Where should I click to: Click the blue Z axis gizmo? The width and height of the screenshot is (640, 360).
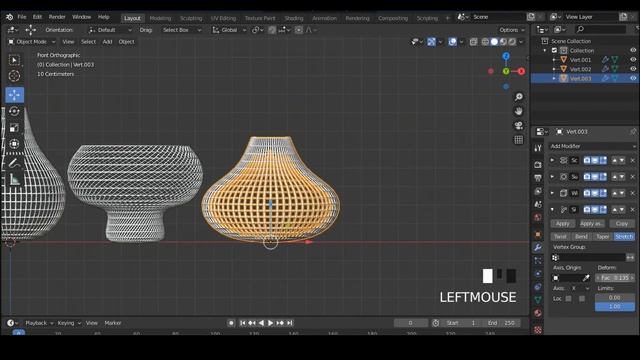tap(506, 56)
